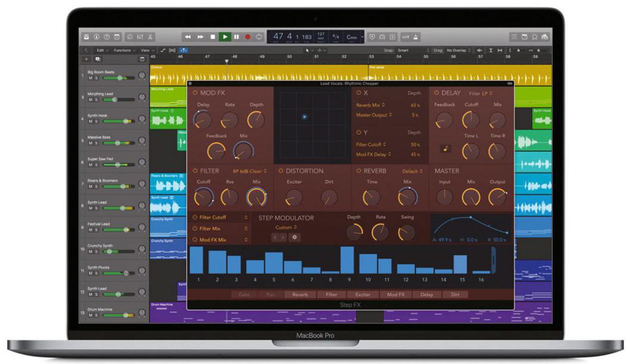Click the Step Modulator settings gear

point(294,237)
